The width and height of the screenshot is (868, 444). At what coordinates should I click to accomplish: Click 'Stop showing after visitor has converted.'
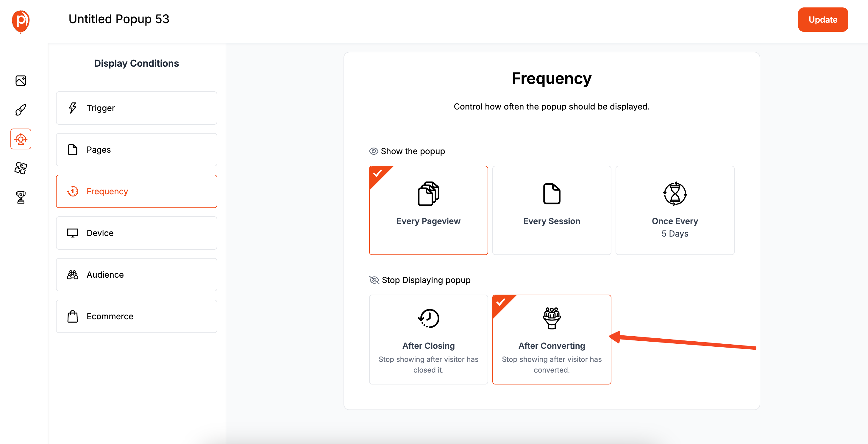552,365
